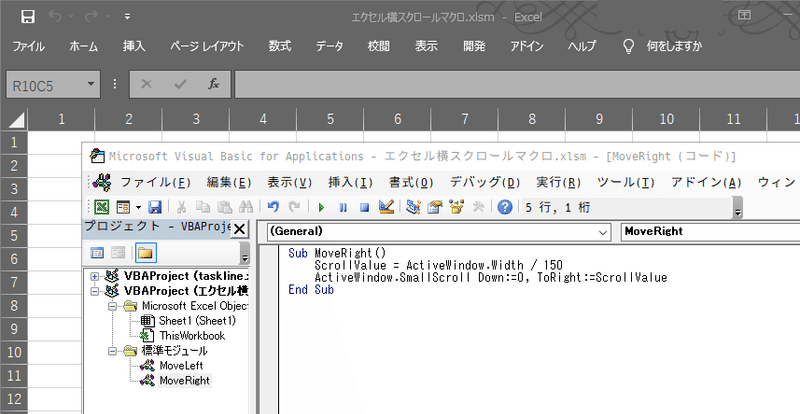Click the Excel save icon in the title bar
This screenshot has height=414, width=800.
pyautogui.click(x=28, y=16)
